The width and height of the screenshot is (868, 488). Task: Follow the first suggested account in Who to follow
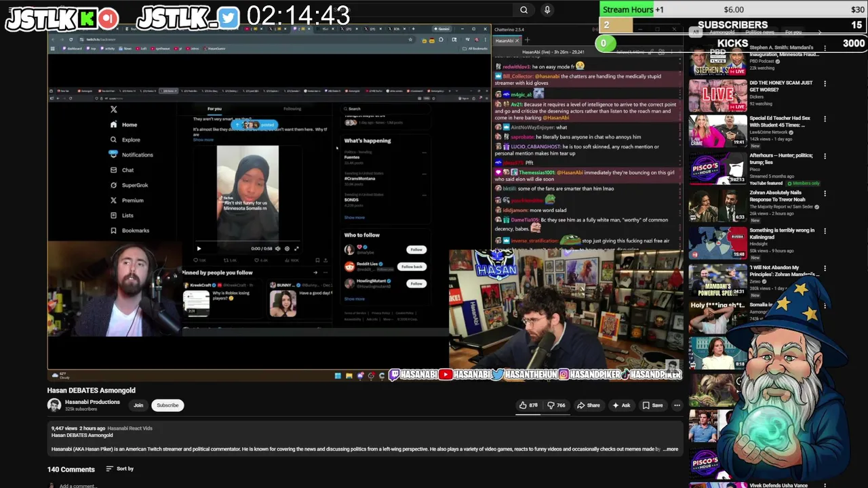click(416, 250)
